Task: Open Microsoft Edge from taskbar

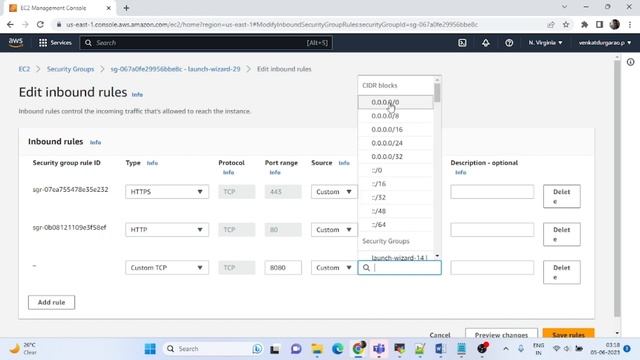Action: tap(338, 349)
